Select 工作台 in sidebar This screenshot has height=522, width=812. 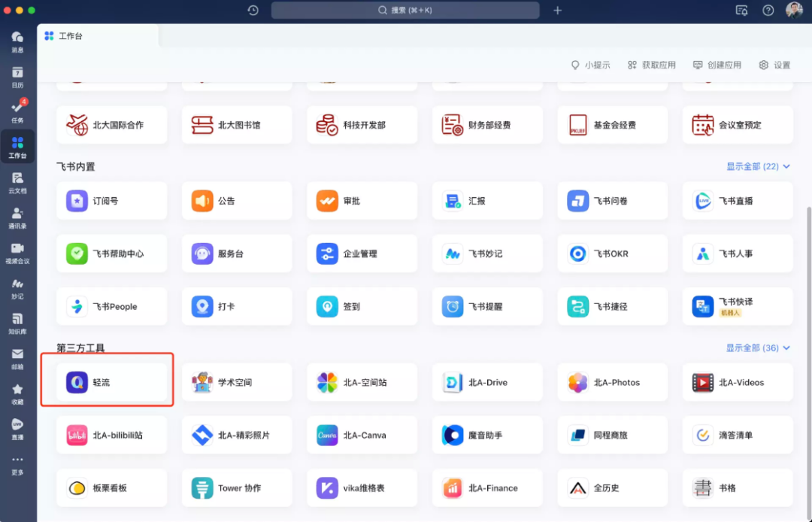pyautogui.click(x=17, y=147)
